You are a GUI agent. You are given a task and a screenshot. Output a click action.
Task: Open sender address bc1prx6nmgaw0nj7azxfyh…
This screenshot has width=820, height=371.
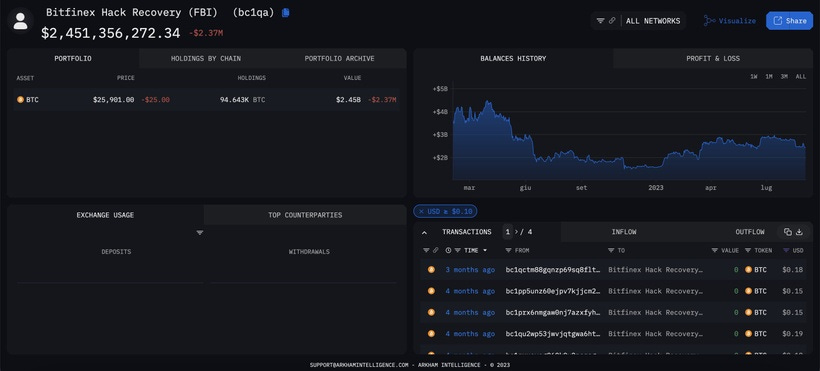tap(553, 312)
